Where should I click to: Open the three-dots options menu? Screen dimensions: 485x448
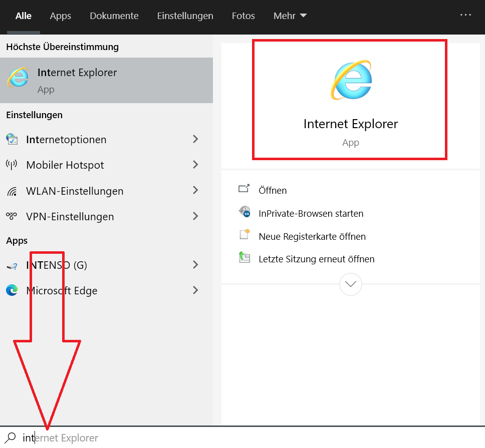click(465, 15)
